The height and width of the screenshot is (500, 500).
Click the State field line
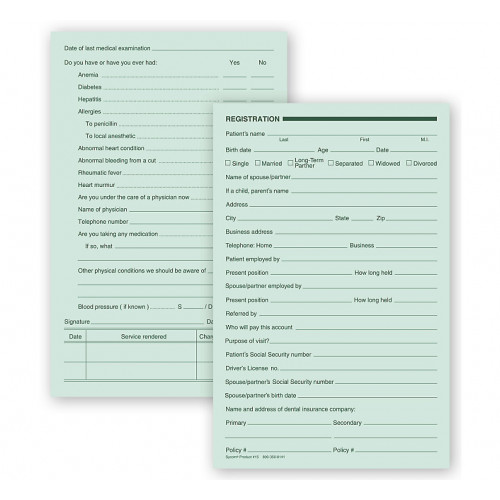click(x=362, y=219)
